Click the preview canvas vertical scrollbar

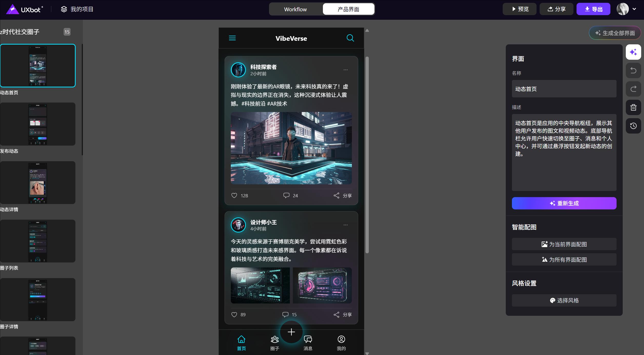point(367,155)
